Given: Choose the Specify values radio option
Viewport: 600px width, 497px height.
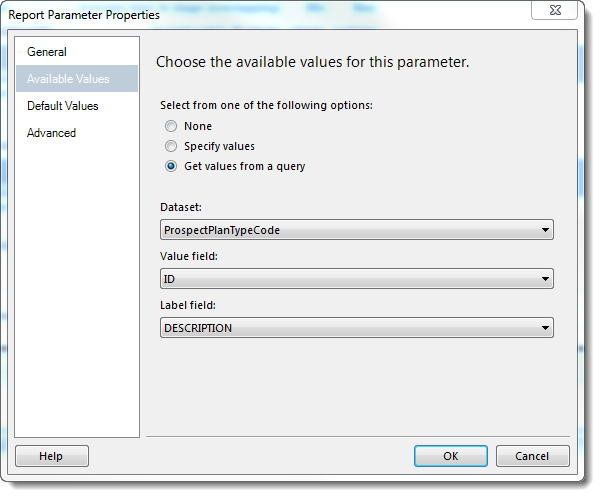Looking at the screenshot, I should pyautogui.click(x=171, y=146).
